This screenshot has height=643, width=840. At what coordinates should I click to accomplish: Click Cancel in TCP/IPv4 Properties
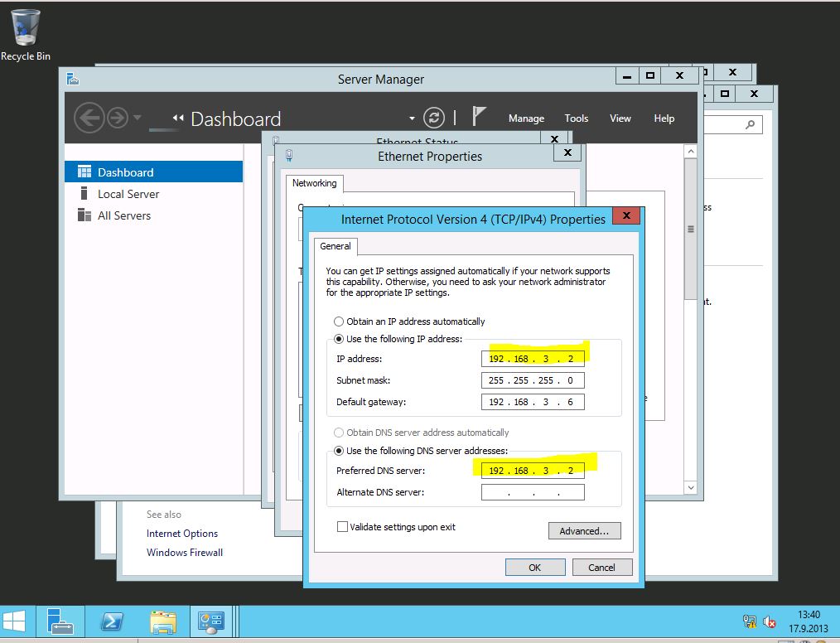pyautogui.click(x=602, y=568)
